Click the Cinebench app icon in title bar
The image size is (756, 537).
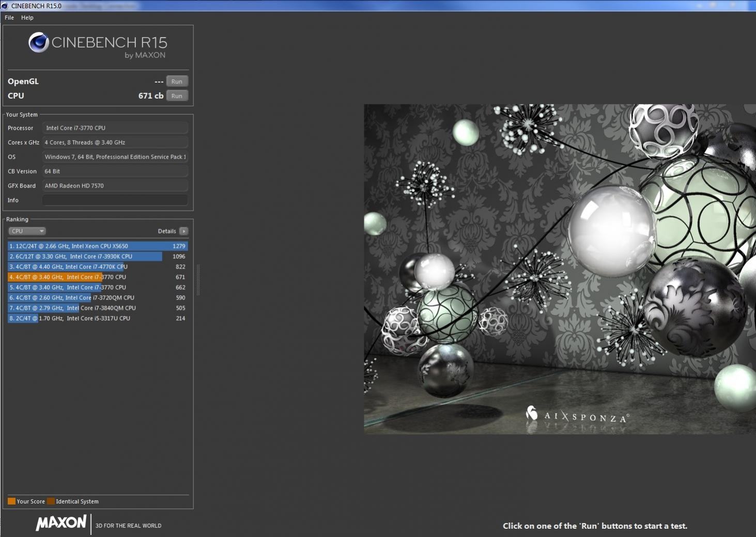(5, 6)
